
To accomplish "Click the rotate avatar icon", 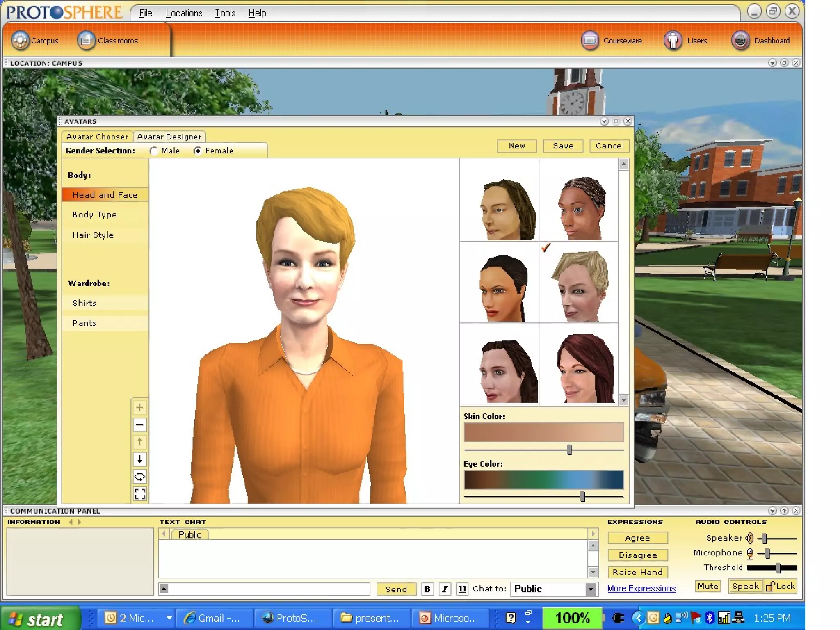I will 139,477.
